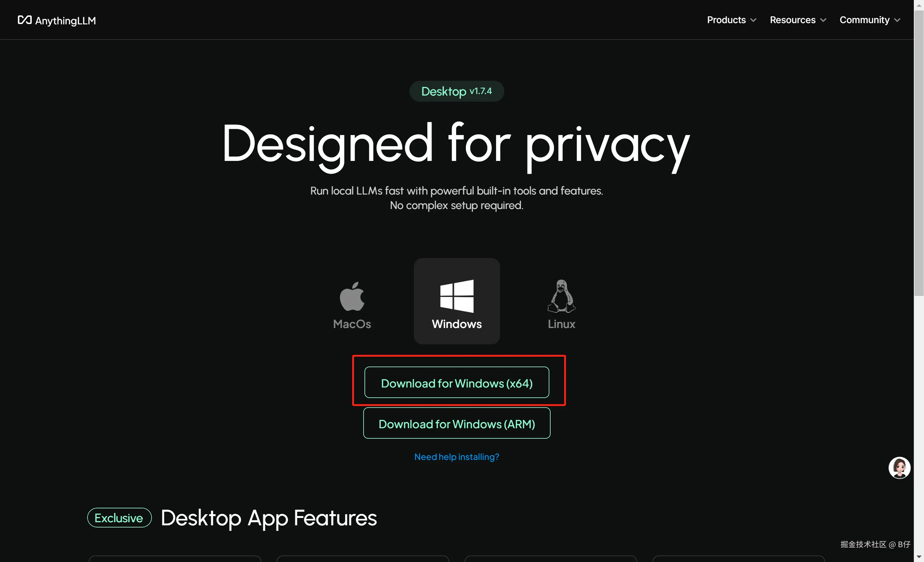Open the Need help installing link
The width and height of the screenshot is (924, 562).
coord(456,457)
